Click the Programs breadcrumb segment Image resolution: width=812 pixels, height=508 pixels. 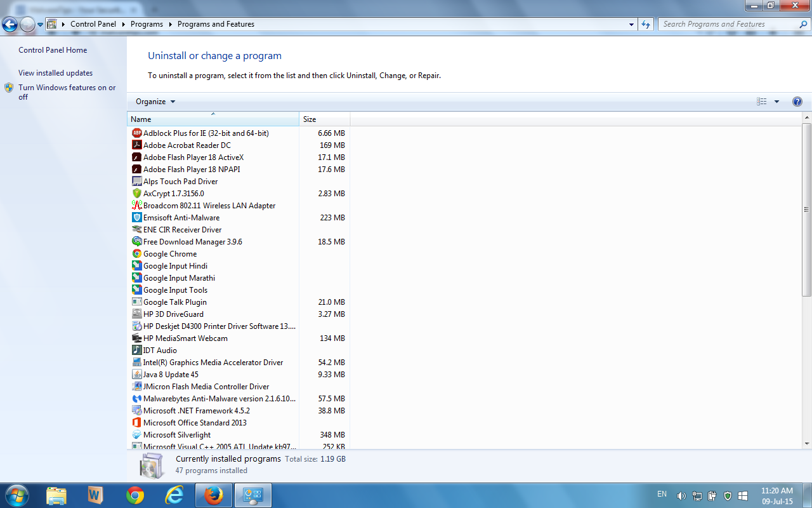click(x=147, y=24)
